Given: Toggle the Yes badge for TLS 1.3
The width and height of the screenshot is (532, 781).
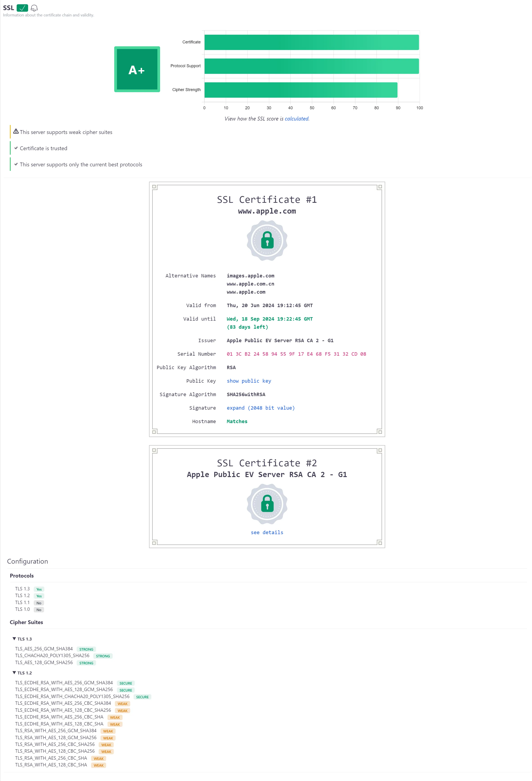Looking at the screenshot, I should pos(39,589).
